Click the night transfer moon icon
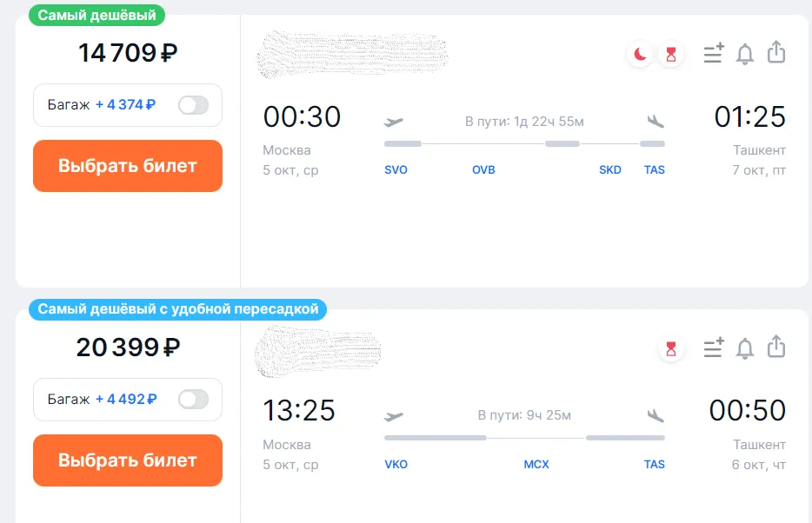812x523 pixels. [x=640, y=55]
